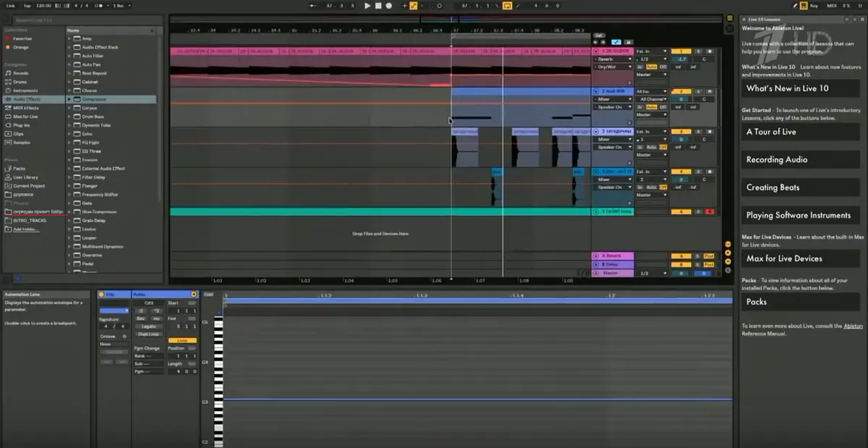Select the MIDI Effects category

pyautogui.click(x=26, y=108)
